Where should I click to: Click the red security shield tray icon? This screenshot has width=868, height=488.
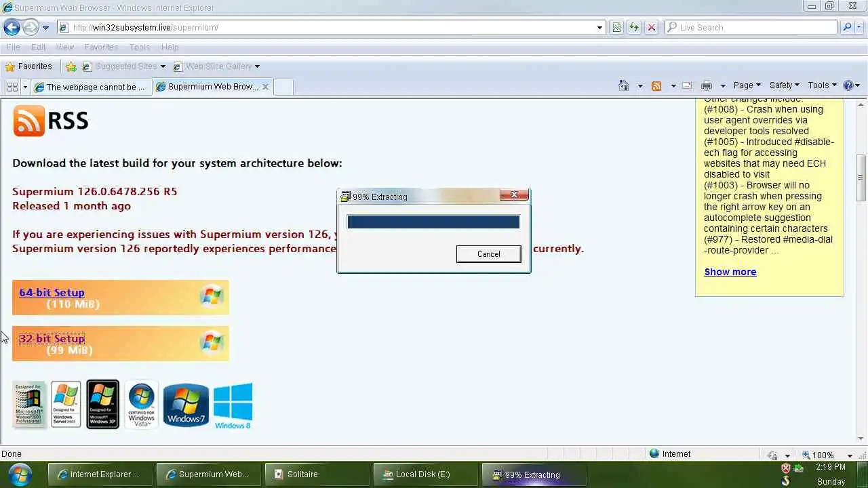coord(786,468)
